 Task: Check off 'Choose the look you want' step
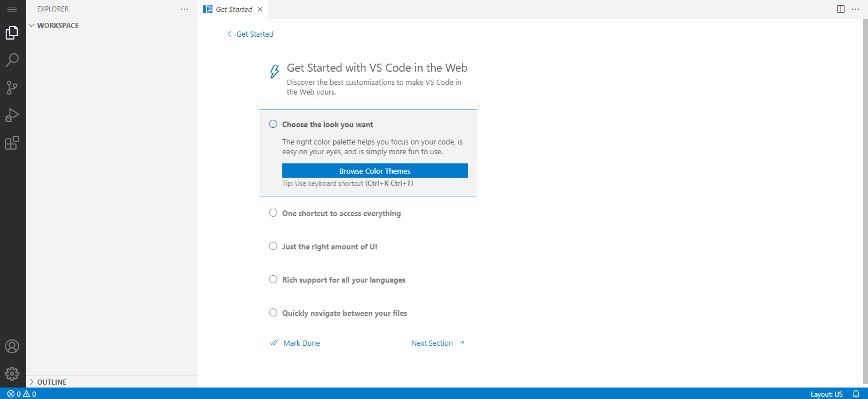pos(273,124)
